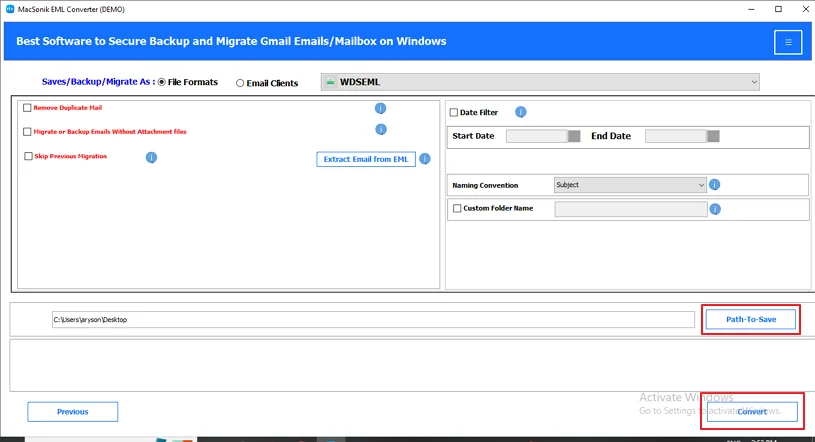Maximize the MacSonik EML Converter window
This screenshot has height=442, width=815.
tap(778, 9)
